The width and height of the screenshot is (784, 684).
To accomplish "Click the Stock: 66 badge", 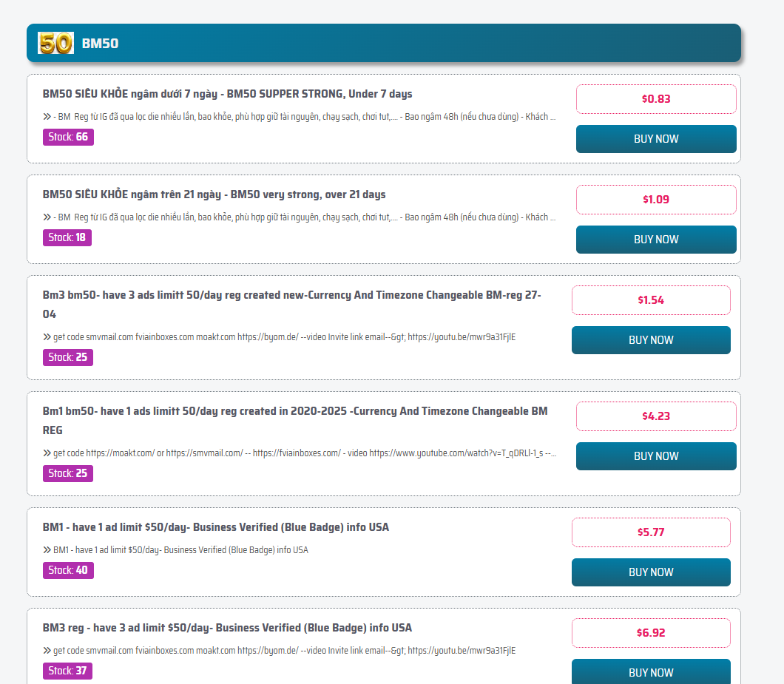I will (68, 137).
